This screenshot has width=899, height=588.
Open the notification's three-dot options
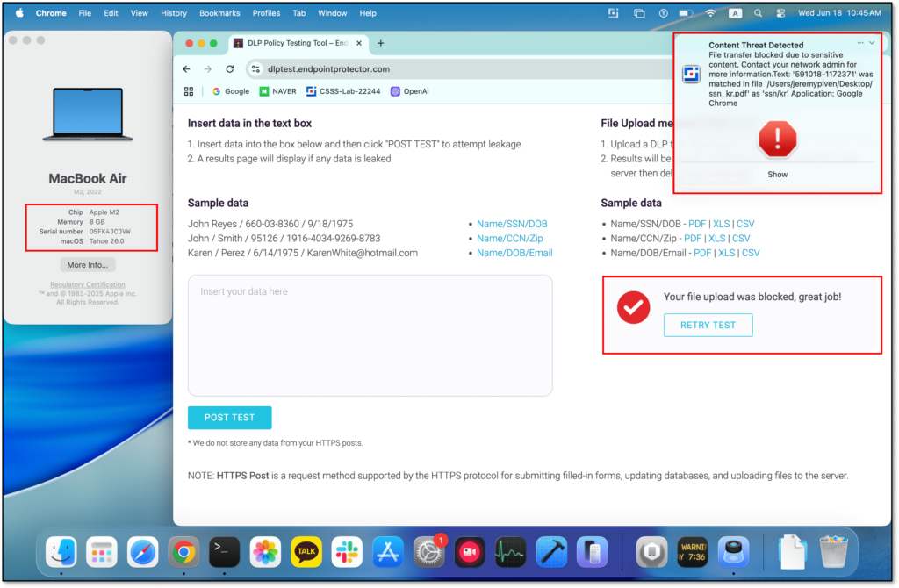tap(860, 43)
